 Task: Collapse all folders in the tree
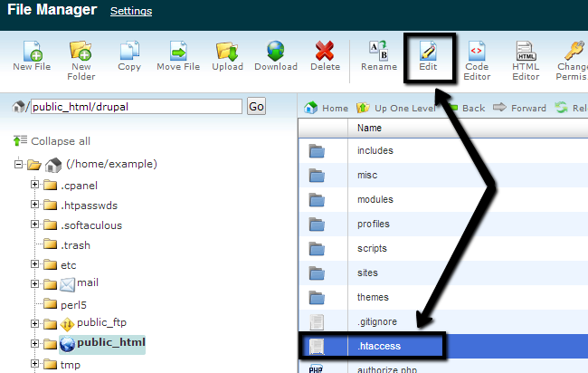(52, 141)
